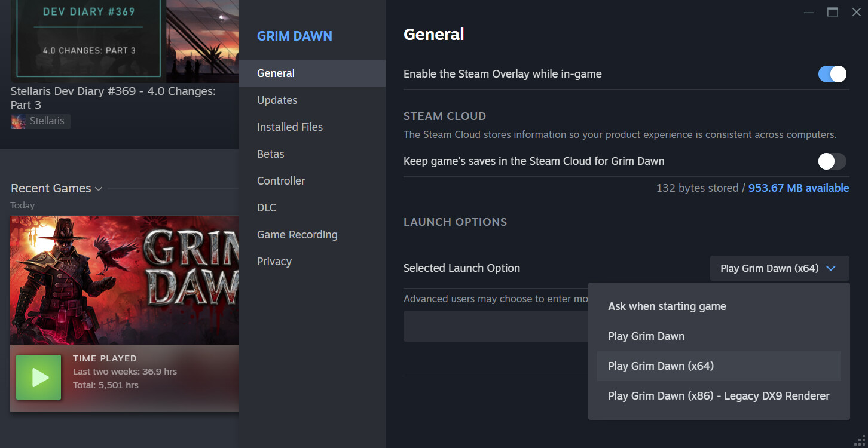Go to Installed Files section
The width and height of the screenshot is (868, 448).
(x=290, y=127)
